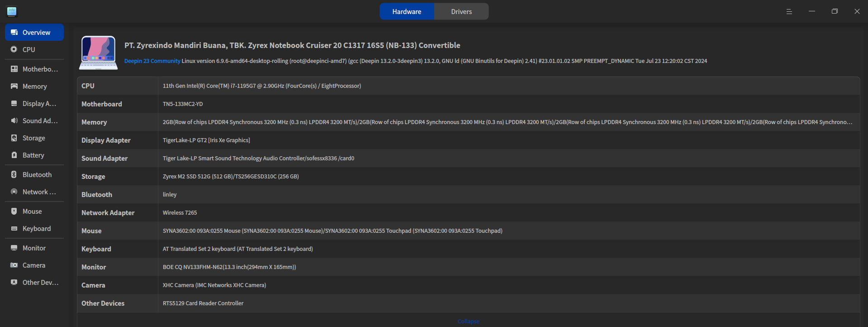This screenshot has width=868, height=327.
Task: Select the Mouse icon in sidebar
Action: pyautogui.click(x=14, y=211)
